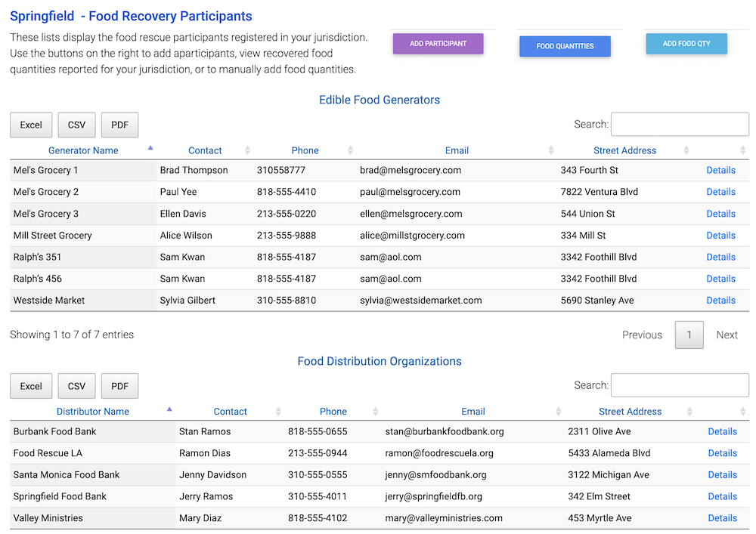Viewport: 756px width, 534px height.
Task: Sort generators table by Contact column
Action: click(205, 150)
